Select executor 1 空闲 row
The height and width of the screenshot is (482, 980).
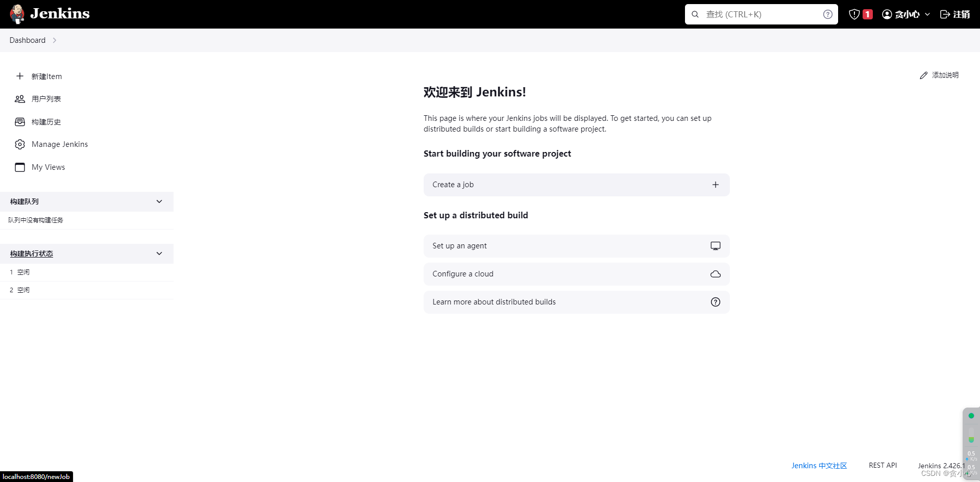click(x=87, y=272)
